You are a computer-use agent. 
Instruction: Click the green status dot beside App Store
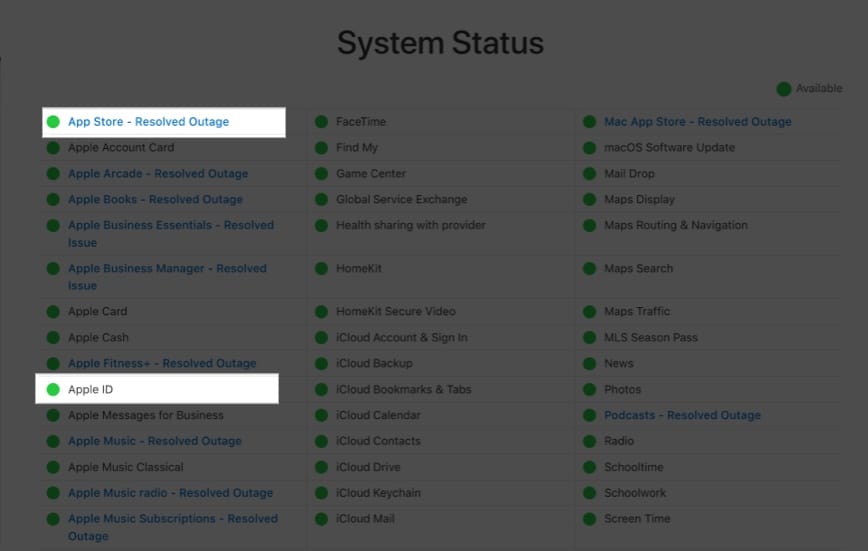click(x=53, y=122)
